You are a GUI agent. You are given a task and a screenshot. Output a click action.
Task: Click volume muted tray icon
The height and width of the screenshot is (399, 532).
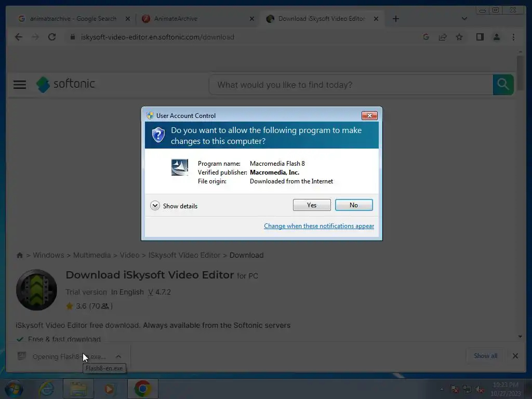[480, 389]
